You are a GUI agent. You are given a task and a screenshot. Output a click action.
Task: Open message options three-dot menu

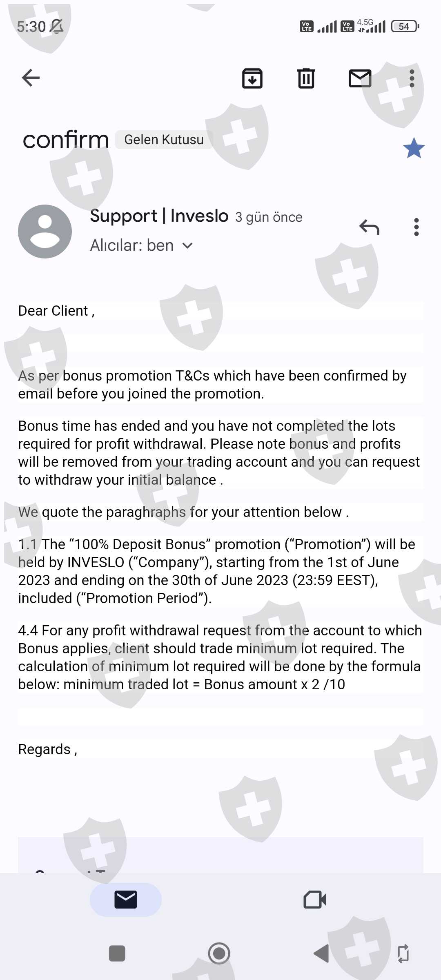point(416,227)
